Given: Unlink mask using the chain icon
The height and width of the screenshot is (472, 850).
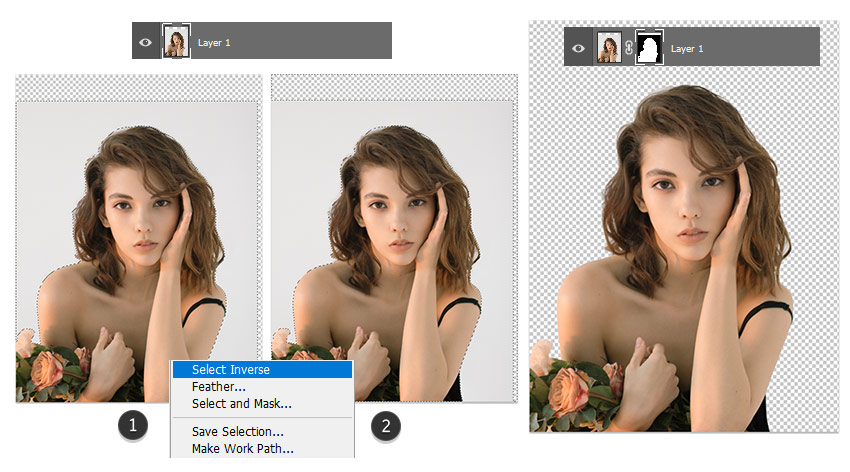Looking at the screenshot, I should tap(628, 48).
